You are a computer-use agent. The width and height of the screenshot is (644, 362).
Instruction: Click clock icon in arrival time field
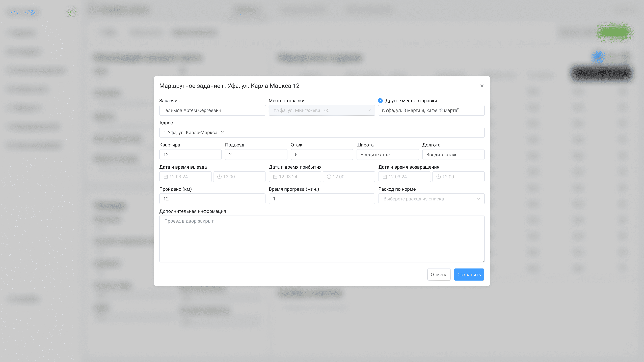click(329, 177)
